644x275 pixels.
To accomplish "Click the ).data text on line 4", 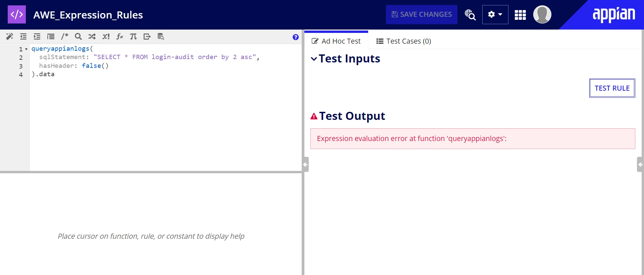I will [43, 74].
